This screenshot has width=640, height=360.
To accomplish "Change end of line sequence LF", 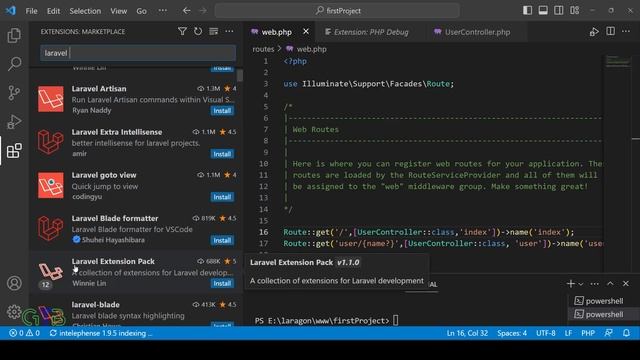I will point(568,333).
